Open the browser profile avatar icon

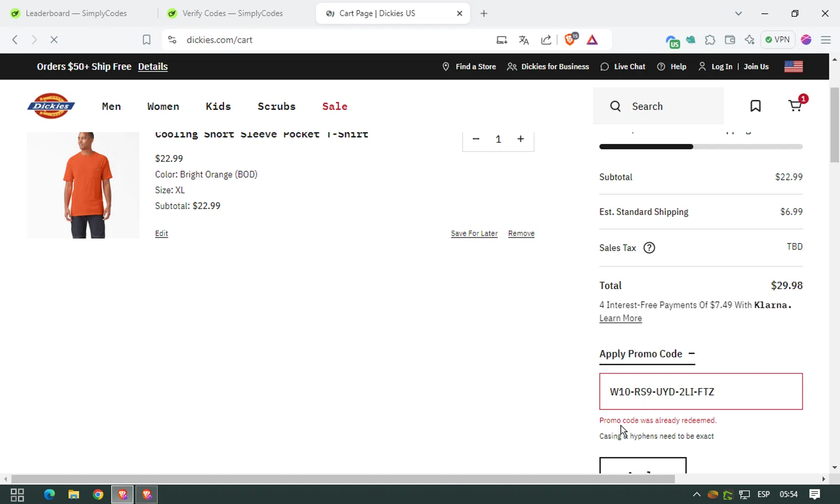806,40
